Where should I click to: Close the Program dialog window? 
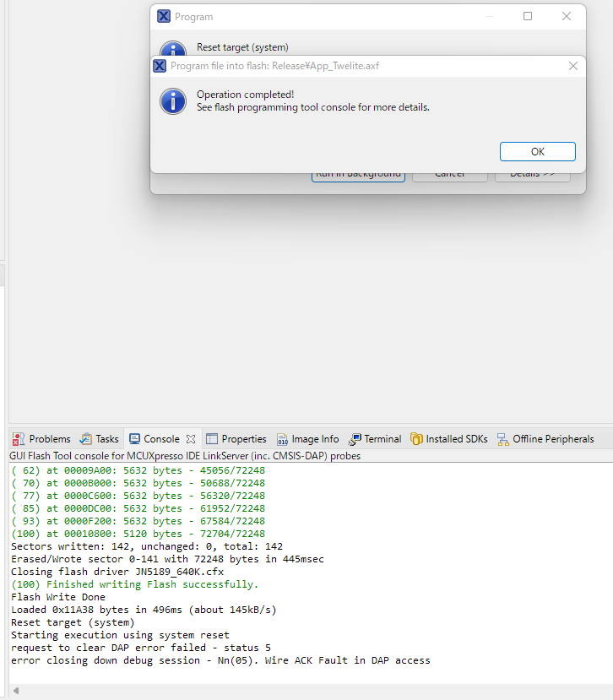tap(567, 16)
